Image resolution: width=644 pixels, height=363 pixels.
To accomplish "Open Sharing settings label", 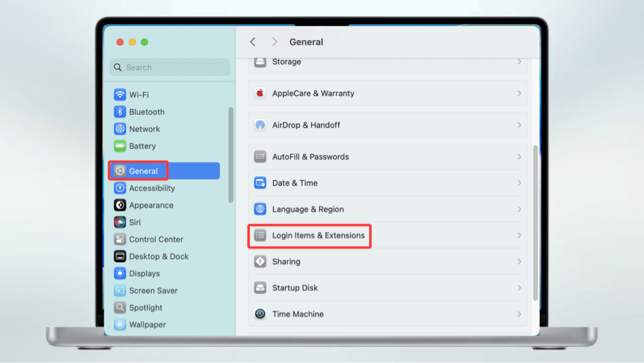I will click(287, 262).
